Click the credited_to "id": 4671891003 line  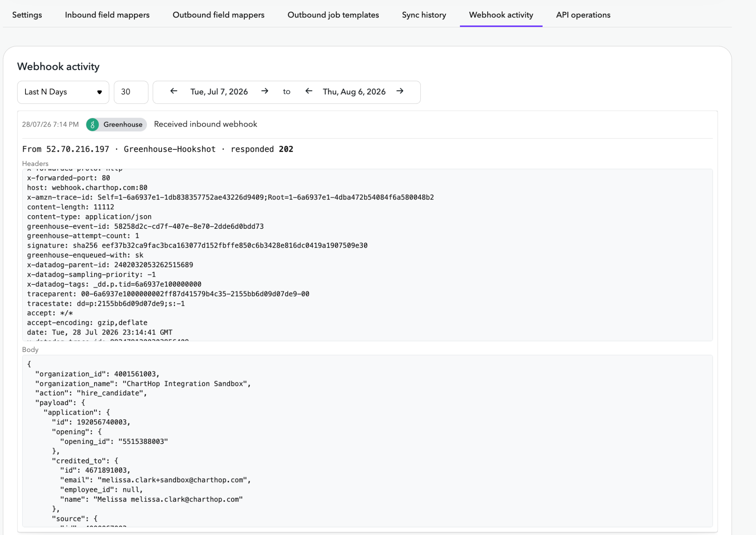point(95,470)
